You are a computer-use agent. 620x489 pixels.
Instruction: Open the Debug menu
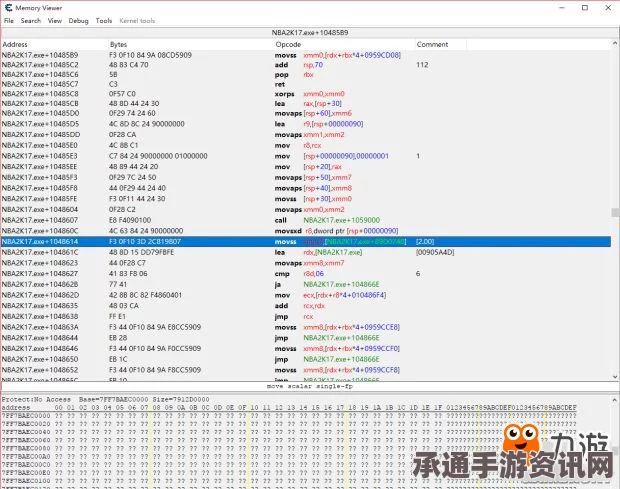pos(78,21)
